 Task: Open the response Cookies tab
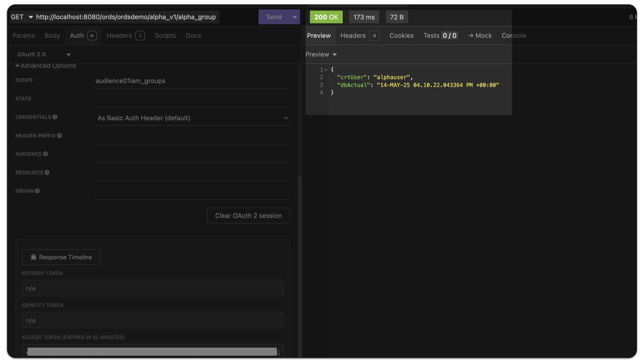tap(401, 36)
